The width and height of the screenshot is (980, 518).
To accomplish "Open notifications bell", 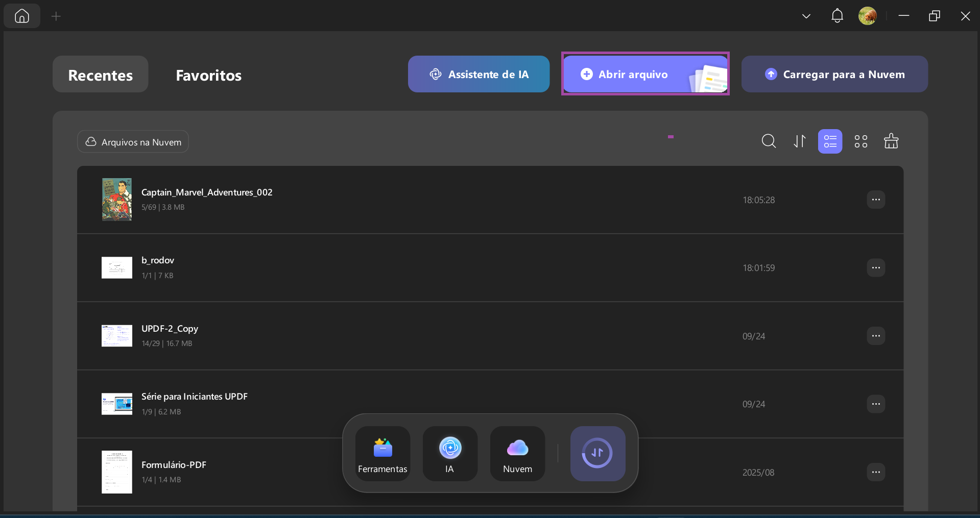I will click(837, 16).
